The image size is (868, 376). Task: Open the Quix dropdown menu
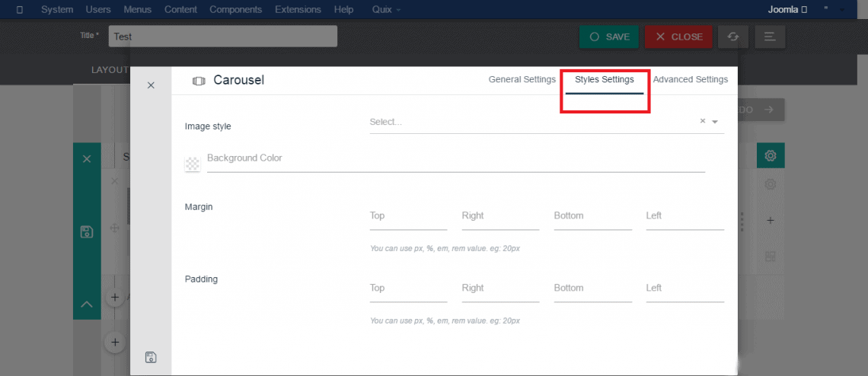coord(387,10)
